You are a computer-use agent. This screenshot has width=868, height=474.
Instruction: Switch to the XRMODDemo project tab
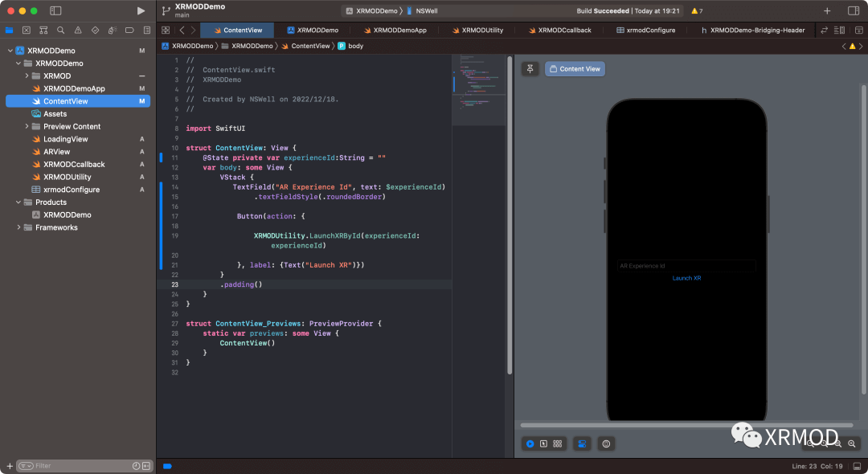[x=312, y=31]
